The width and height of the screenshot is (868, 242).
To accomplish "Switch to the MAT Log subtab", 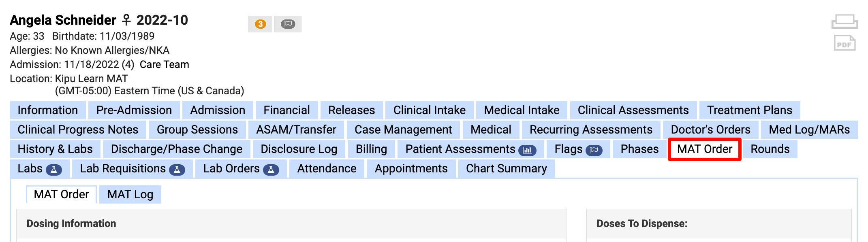I will click(130, 195).
